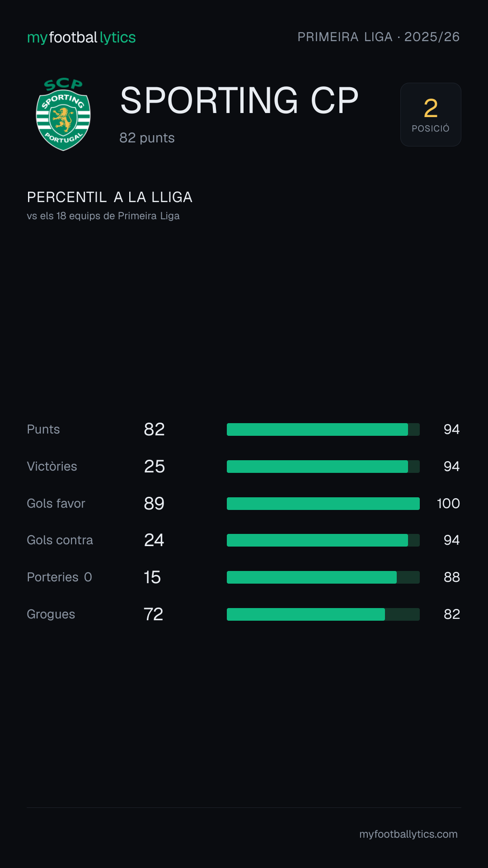
Task: Select the Porteries 0 percentile bar
Action: (x=323, y=577)
